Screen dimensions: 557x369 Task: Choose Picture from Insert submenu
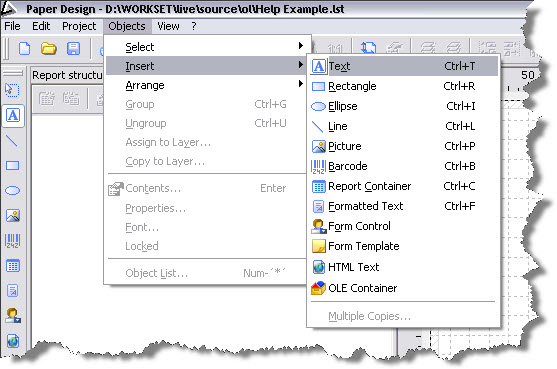(x=404, y=146)
